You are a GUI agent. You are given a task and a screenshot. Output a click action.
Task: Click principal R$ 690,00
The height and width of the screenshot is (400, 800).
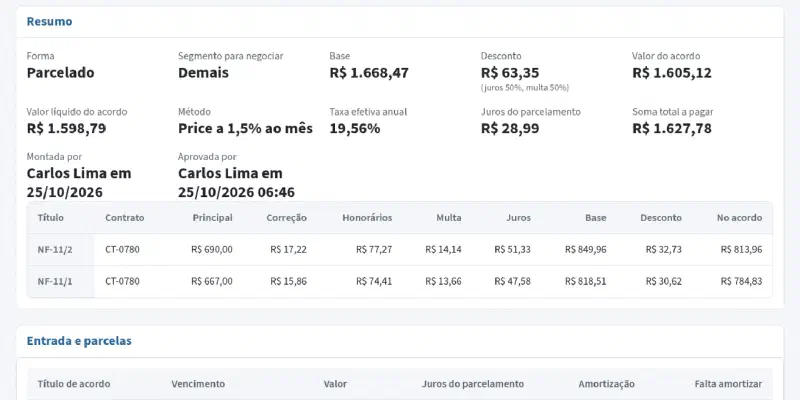pos(212,250)
